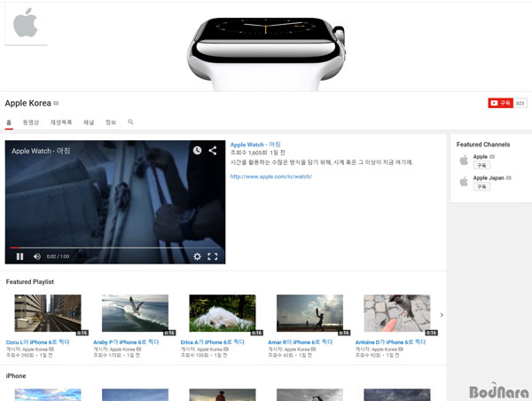Subscribe to the Apple featured channel
This screenshot has height=401, width=532.
[481, 165]
